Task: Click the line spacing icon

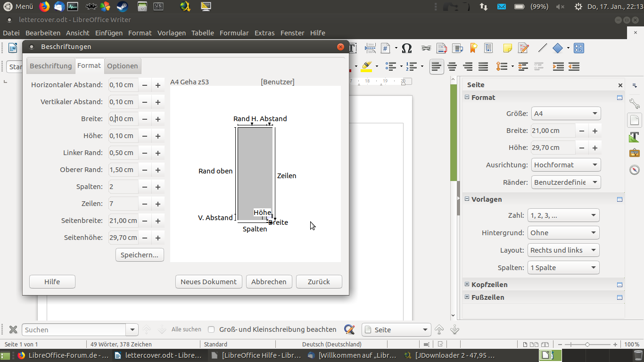Action: coord(502,66)
